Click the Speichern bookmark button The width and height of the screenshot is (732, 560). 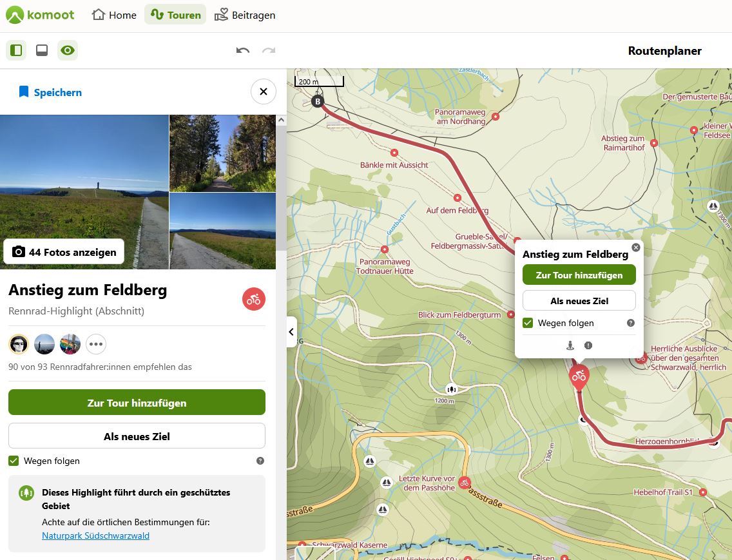tap(50, 92)
